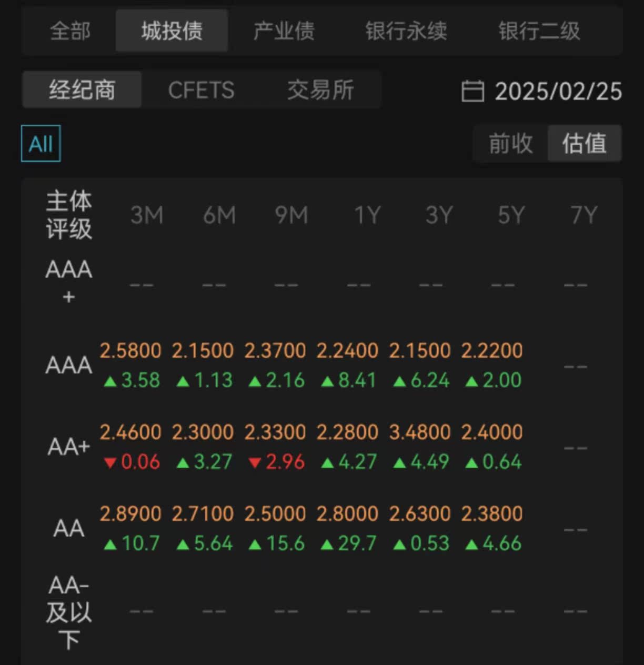Click the 5Y column header
The height and width of the screenshot is (665, 644).
[511, 215]
